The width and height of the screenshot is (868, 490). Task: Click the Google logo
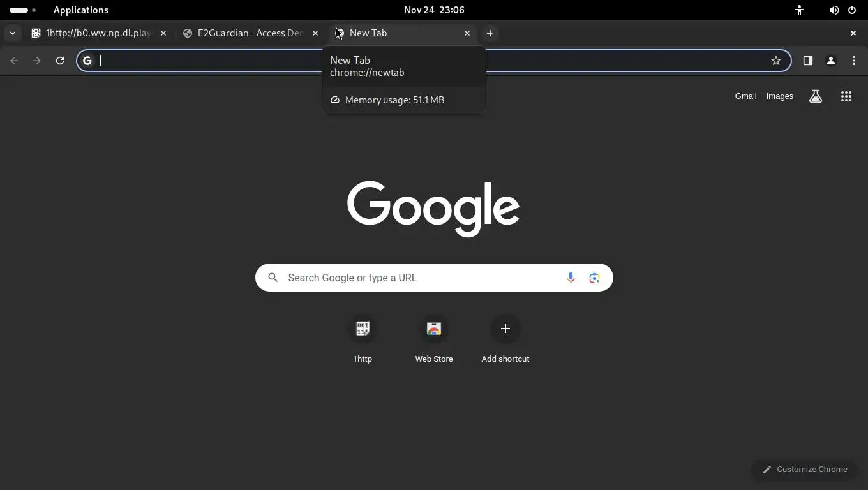(x=433, y=209)
